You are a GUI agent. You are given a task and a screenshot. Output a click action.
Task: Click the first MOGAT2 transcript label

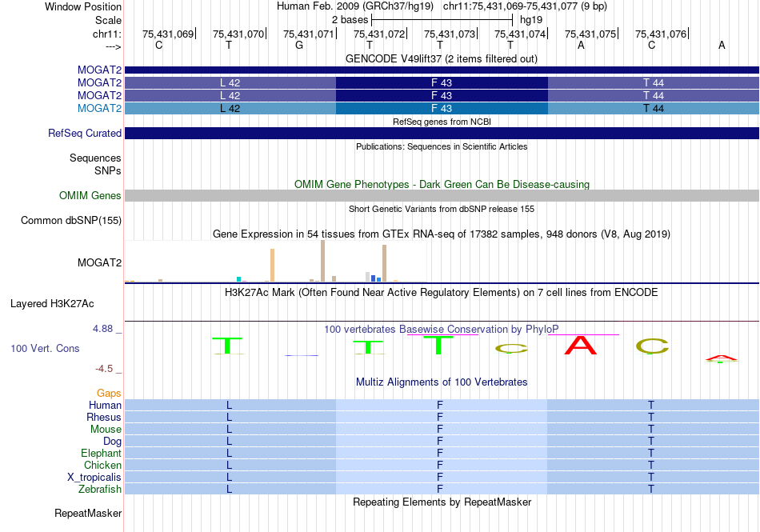(x=99, y=70)
